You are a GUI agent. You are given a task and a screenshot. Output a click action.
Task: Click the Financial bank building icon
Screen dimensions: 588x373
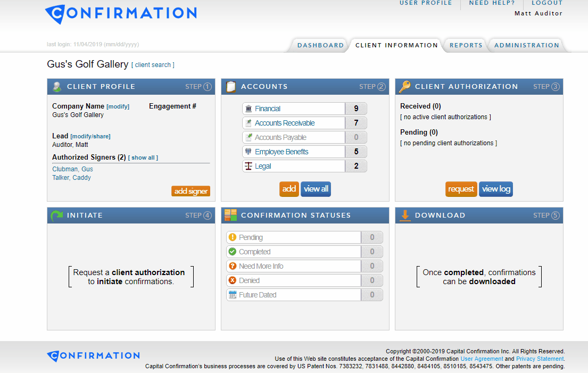(x=248, y=109)
